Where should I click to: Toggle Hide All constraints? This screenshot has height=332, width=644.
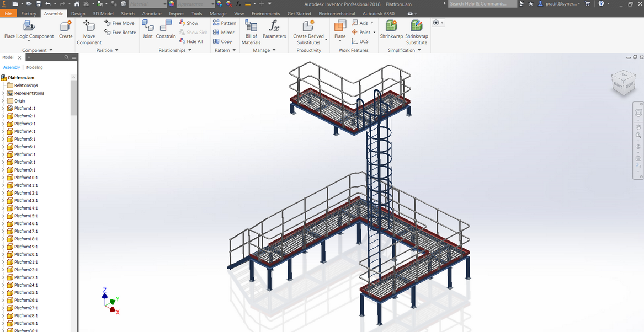pyautogui.click(x=191, y=41)
